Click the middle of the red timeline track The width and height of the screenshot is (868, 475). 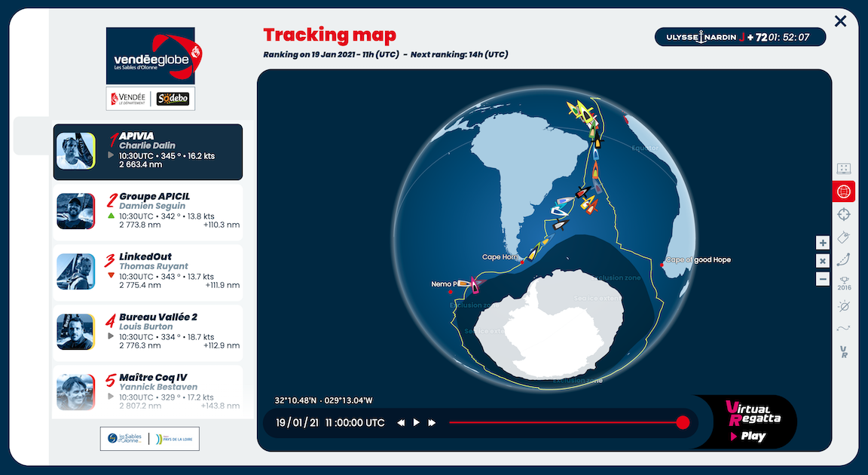click(566, 422)
